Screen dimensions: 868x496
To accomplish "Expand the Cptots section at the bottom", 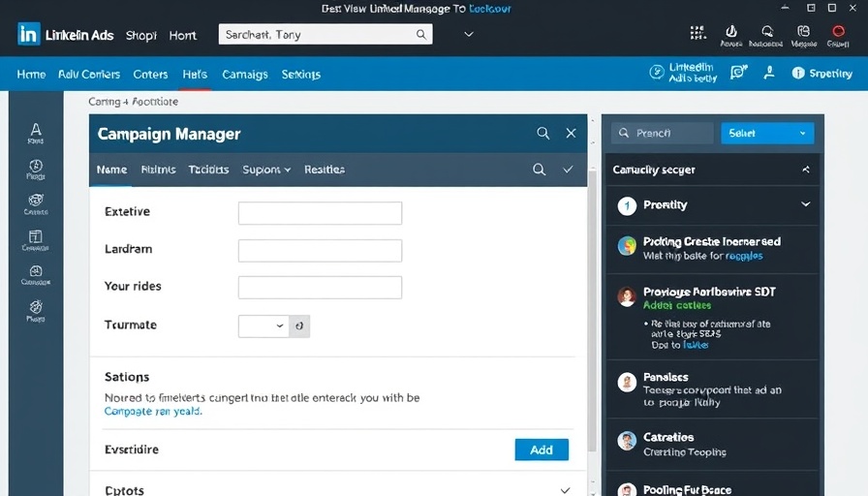I will click(566, 490).
